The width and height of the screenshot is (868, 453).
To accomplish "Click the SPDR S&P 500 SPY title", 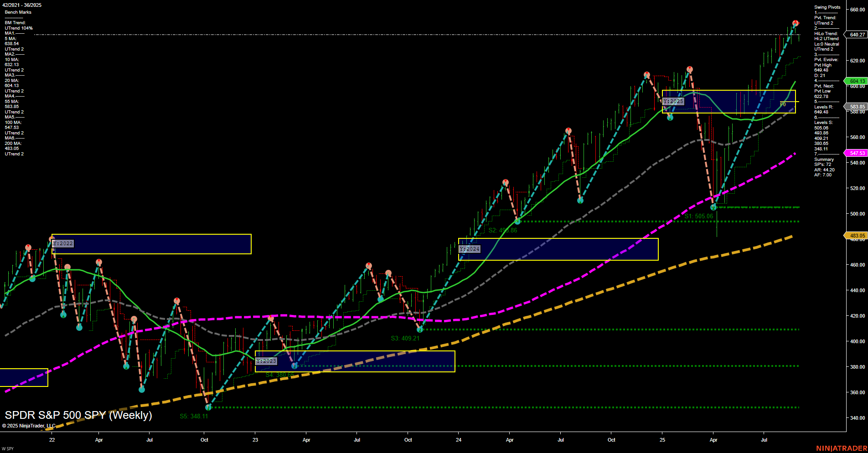I will 77,415.
